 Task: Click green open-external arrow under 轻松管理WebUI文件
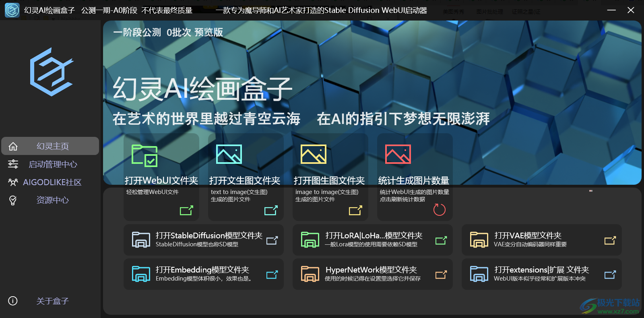pyautogui.click(x=186, y=210)
